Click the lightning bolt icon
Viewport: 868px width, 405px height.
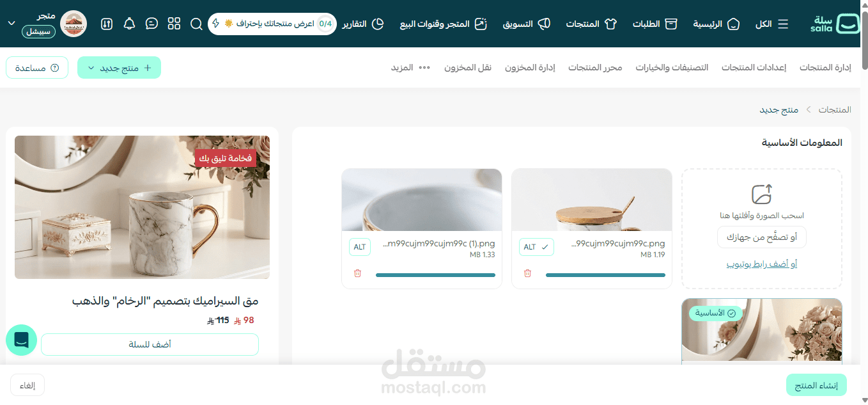click(x=216, y=24)
